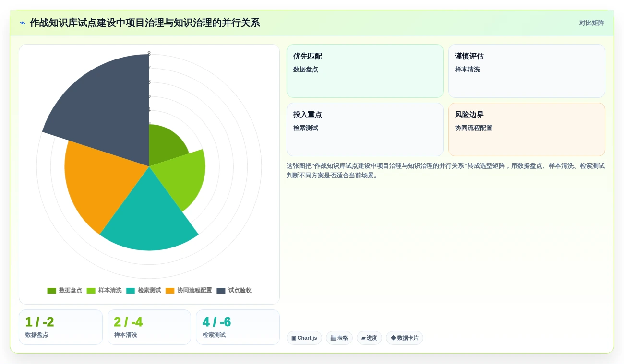Screen dimensions: 624x364
Task: Hide 试点验收 series via legend text
Action: pyautogui.click(x=240, y=291)
